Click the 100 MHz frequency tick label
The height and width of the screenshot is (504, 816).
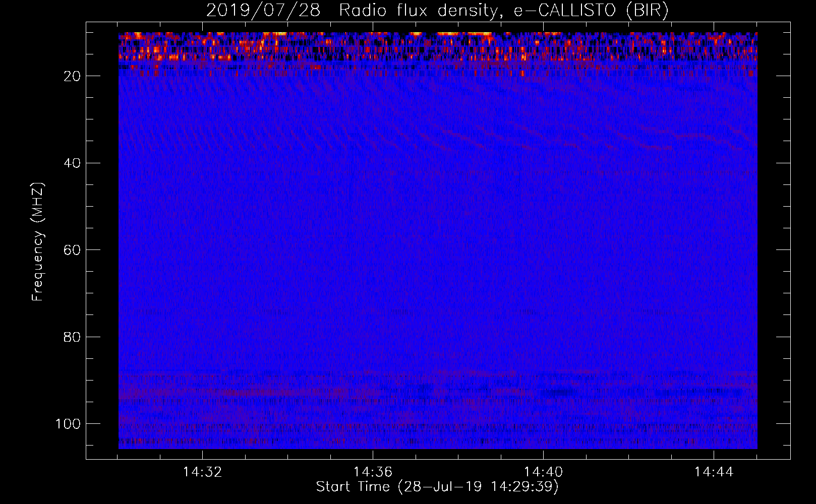[x=68, y=424]
